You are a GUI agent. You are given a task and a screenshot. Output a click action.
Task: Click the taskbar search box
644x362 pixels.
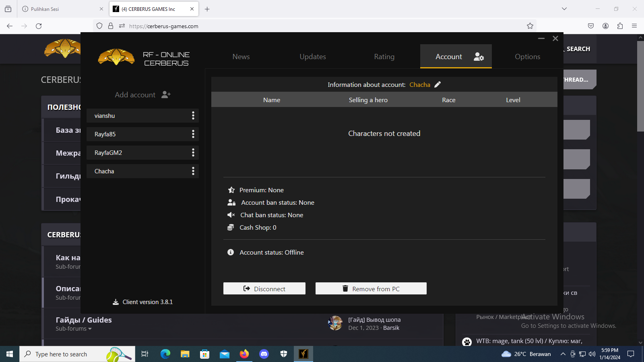pos(77,354)
